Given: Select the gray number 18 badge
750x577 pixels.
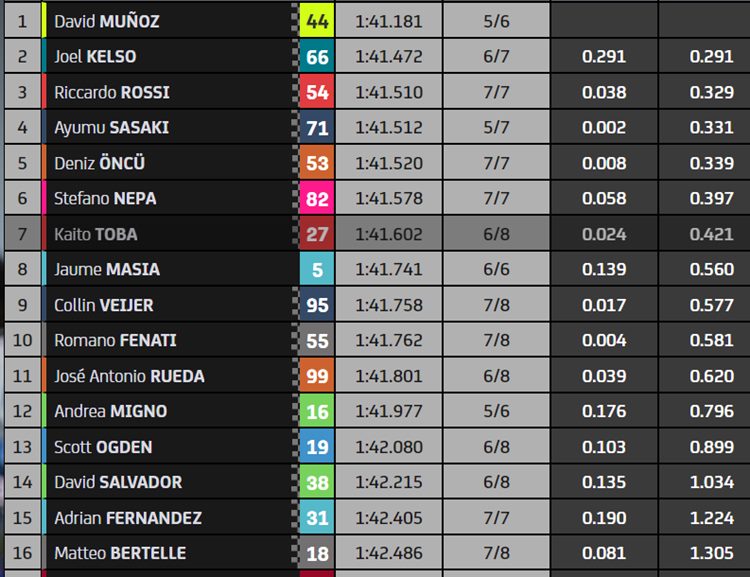Looking at the screenshot, I should pyautogui.click(x=317, y=553).
